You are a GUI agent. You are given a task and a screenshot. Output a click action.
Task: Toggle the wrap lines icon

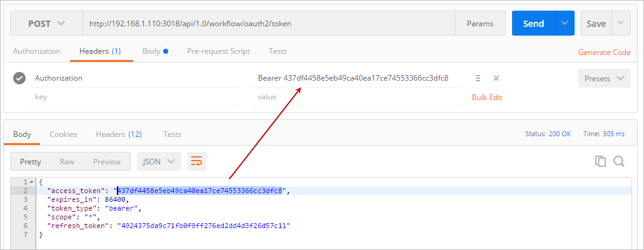coord(197,161)
